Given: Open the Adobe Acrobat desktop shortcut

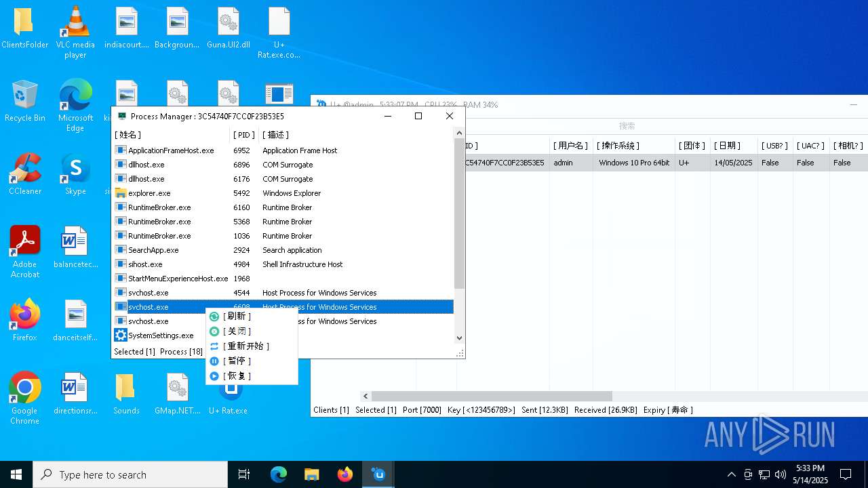Looking at the screenshot, I should pos(24,252).
